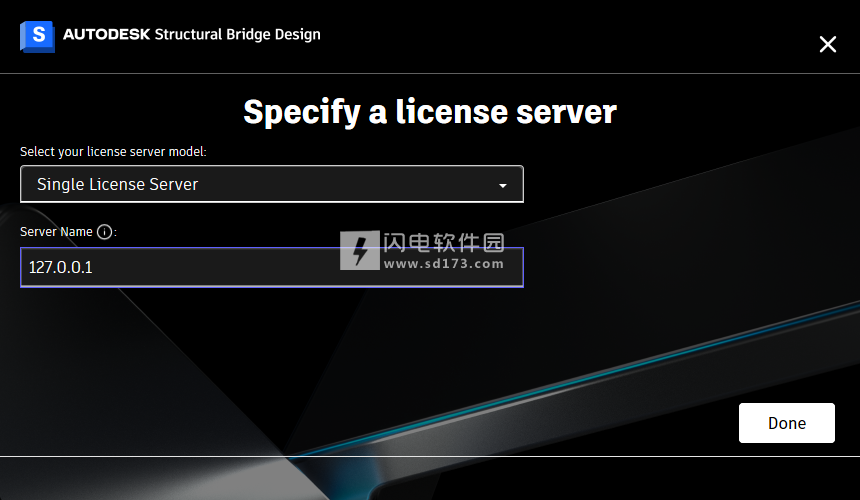
Task: Click the Autodesk Structural Bridge Design logo icon
Action: [37, 36]
